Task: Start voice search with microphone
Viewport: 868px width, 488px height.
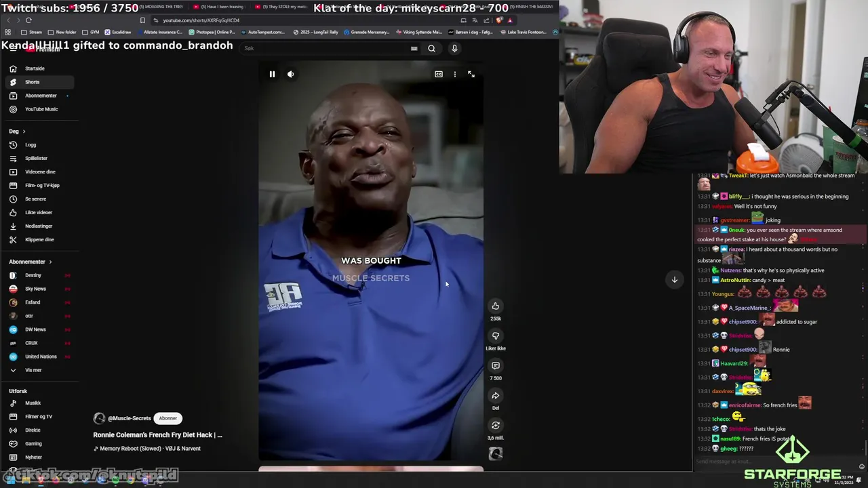Action: click(x=454, y=48)
